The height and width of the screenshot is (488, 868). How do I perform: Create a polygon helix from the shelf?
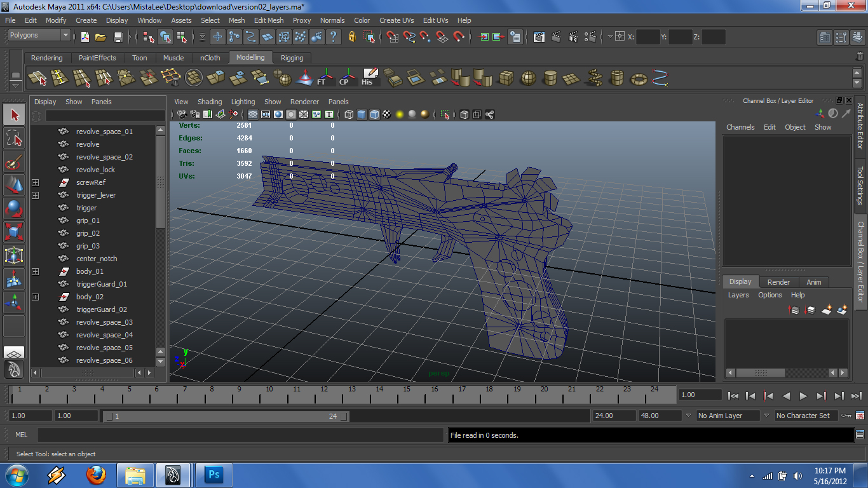[x=594, y=78]
